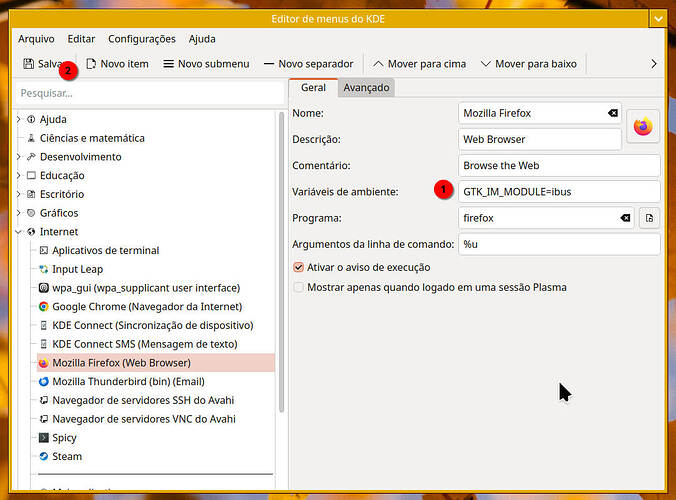This screenshot has height=500, width=676.
Task: Enable Mostrar apenas em sessão Plasma checkbox
Action: click(x=298, y=287)
